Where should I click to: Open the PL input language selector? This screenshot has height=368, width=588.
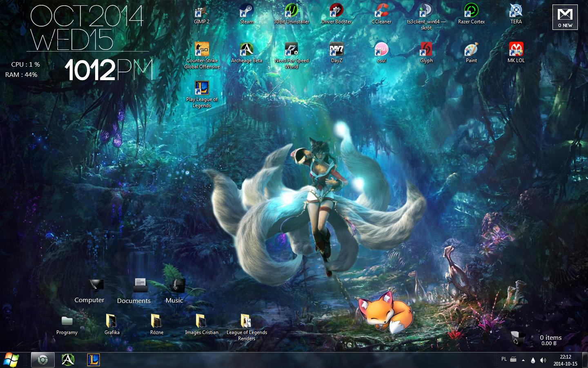click(504, 359)
